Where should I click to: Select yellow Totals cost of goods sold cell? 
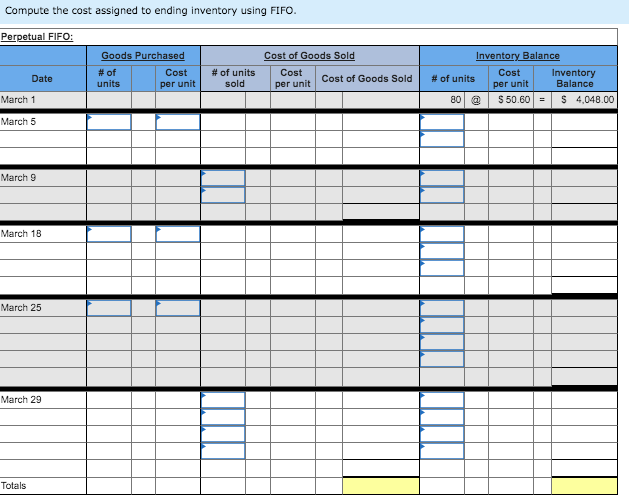click(381, 486)
